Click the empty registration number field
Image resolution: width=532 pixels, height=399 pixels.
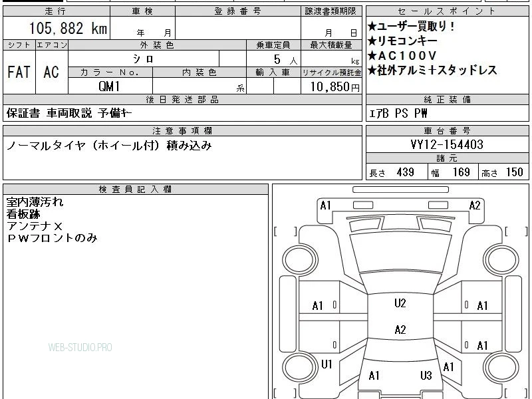click(x=238, y=28)
